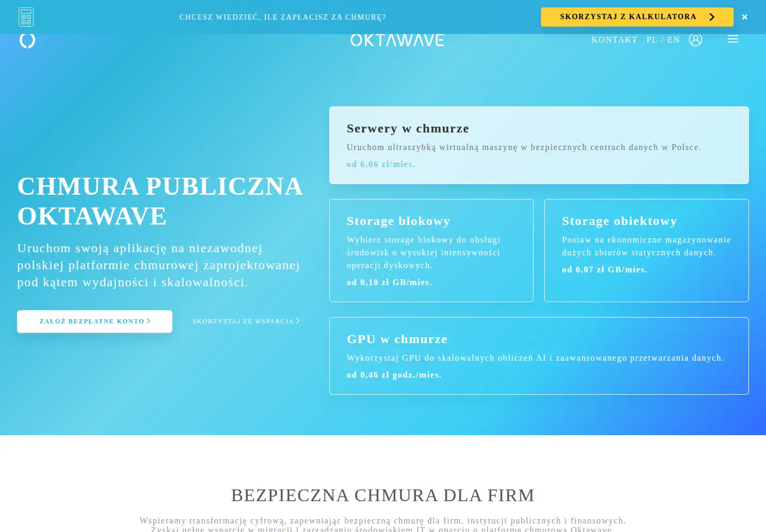
Task: Click the Serwery w chmurze description text
Action: [x=524, y=147]
